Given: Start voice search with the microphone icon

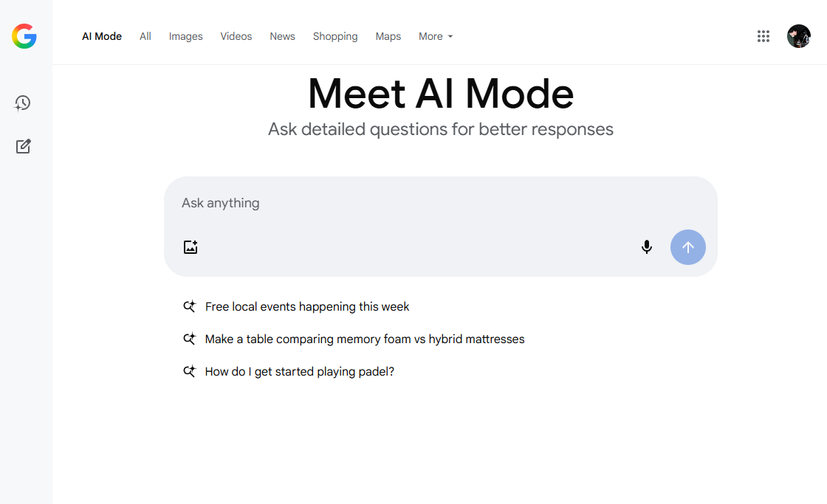Looking at the screenshot, I should (647, 246).
